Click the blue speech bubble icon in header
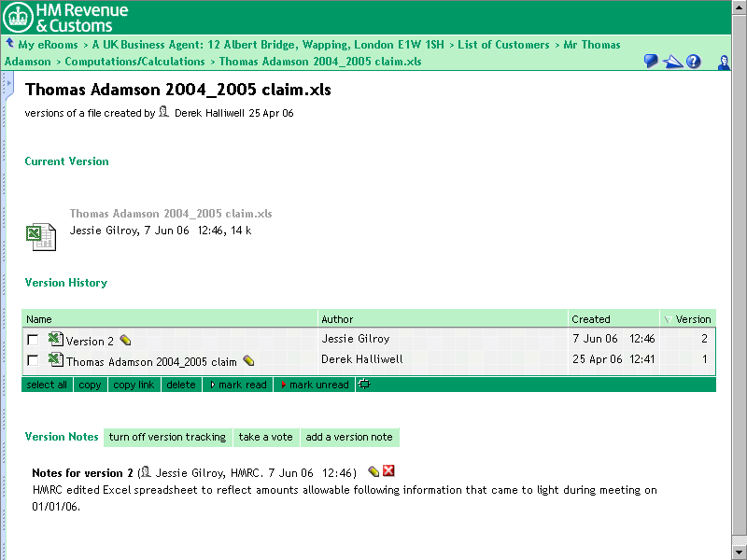Image resolution: width=747 pixels, height=560 pixels. click(x=651, y=62)
